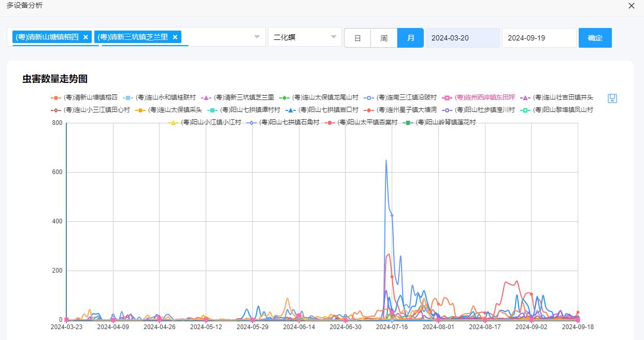This screenshot has height=340, width=644.
Task: Hide the 阳山七拱镇石角村 series
Action: tap(289, 122)
